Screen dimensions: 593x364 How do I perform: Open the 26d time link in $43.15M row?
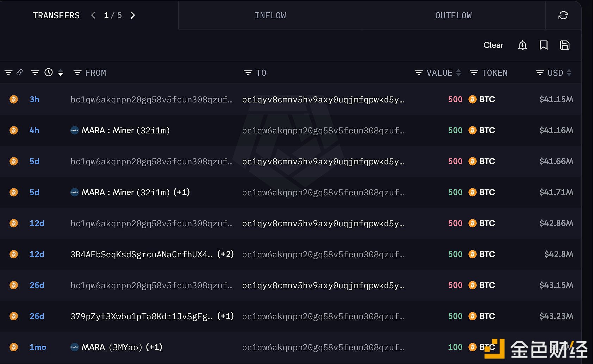pos(37,285)
